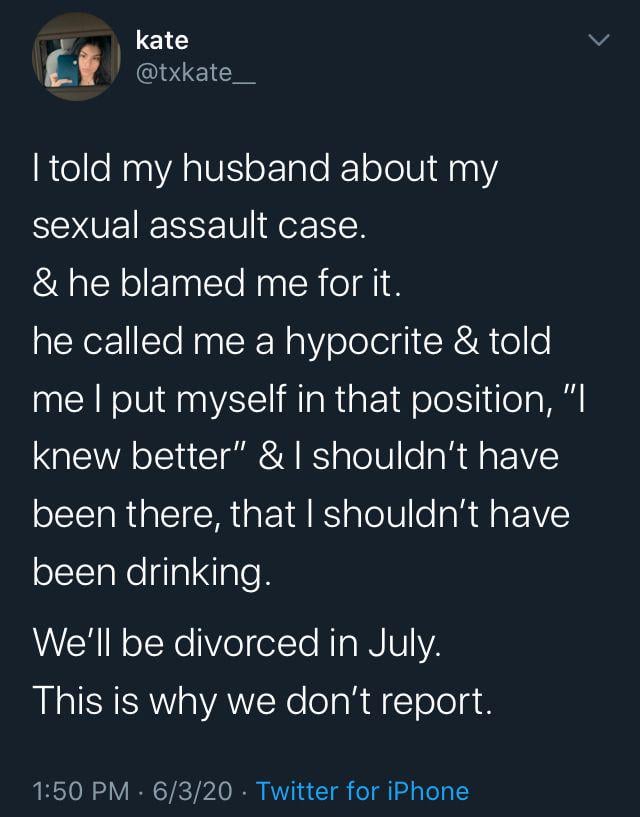Click the line "I told my husband about my"
This screenshot has width=640, height=817.
pyautogui.click(x=266, y=170)
